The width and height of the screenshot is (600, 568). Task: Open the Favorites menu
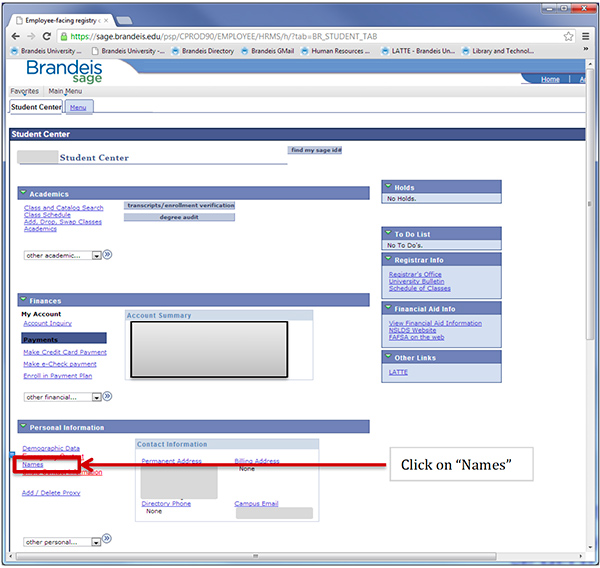coord(24,91)
